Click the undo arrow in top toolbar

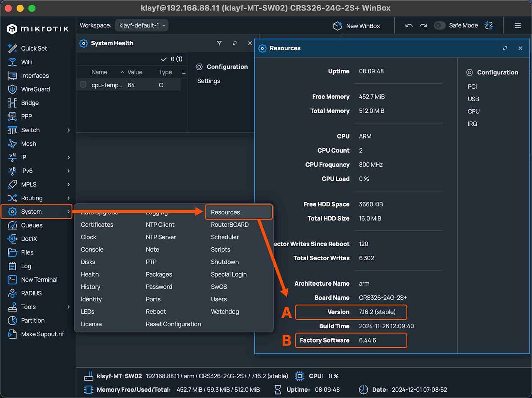tap(409, 25)
